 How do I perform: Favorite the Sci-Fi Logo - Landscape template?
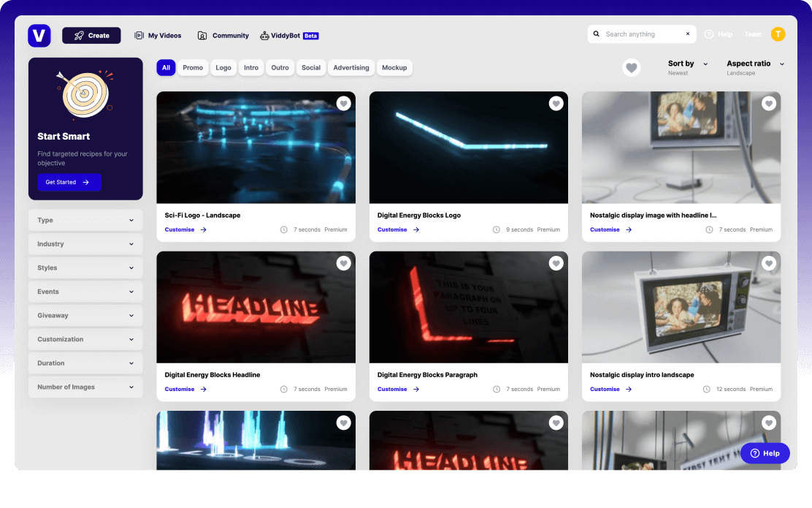coord(343,104)
